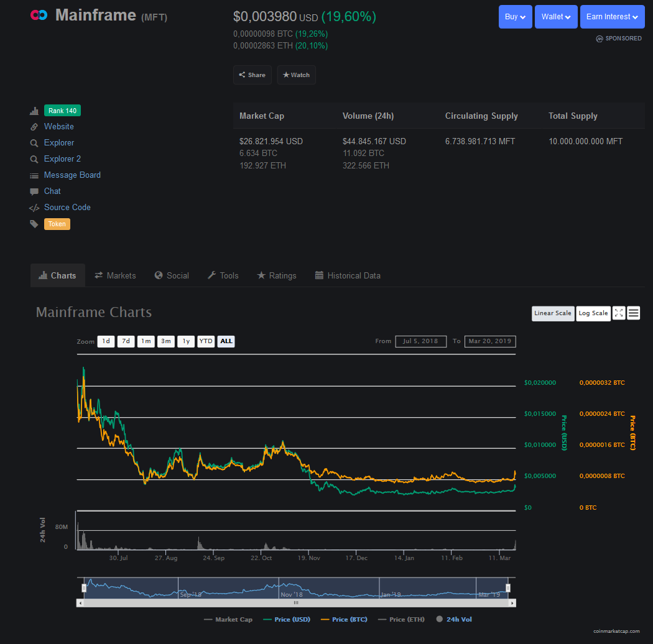This screenshot has height=644, width=653.
Task: Click the $44.845.167 USD volume value
Action: click(x=374, y=142)
